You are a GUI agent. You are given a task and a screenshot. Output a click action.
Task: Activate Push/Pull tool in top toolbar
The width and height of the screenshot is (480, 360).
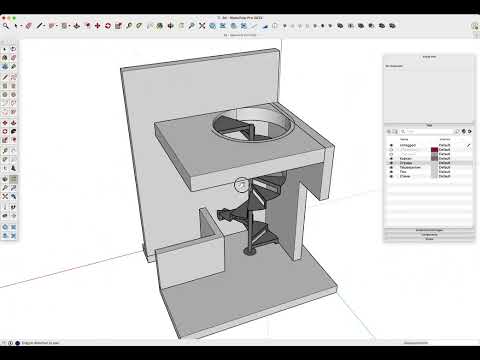coord(77,26)
